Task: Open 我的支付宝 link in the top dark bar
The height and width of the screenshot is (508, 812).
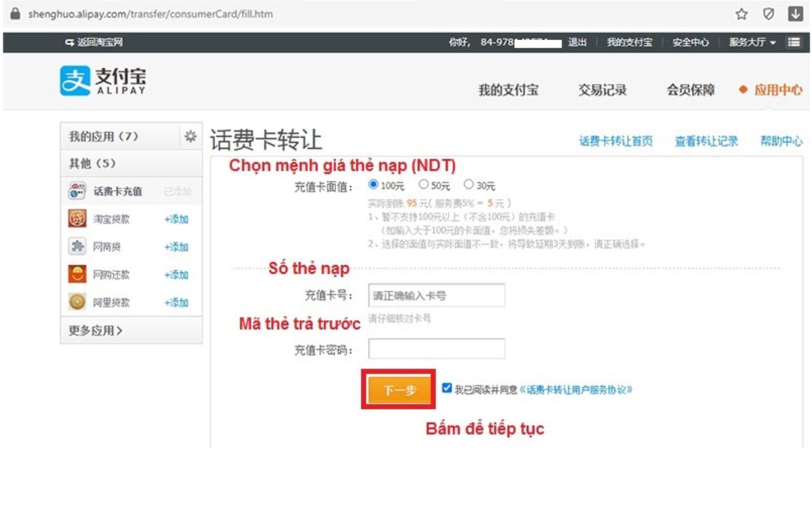Action: (x=629, y=42)
